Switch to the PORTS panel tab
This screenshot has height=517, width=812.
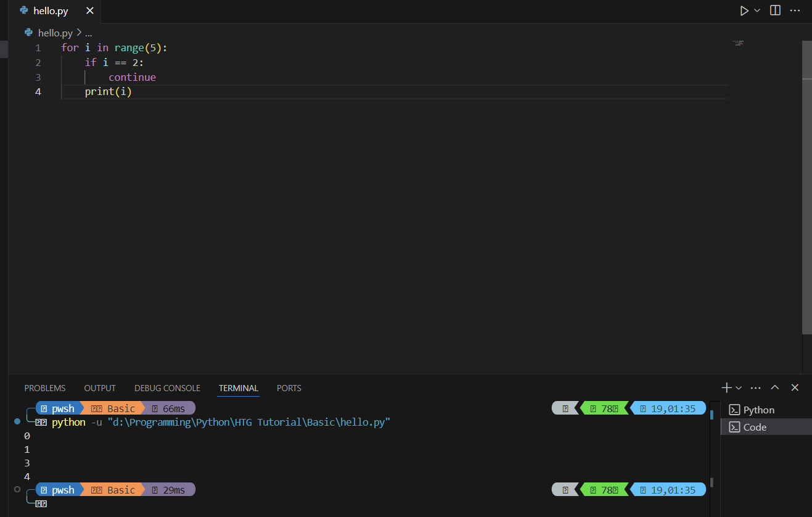tap(289, 388)
